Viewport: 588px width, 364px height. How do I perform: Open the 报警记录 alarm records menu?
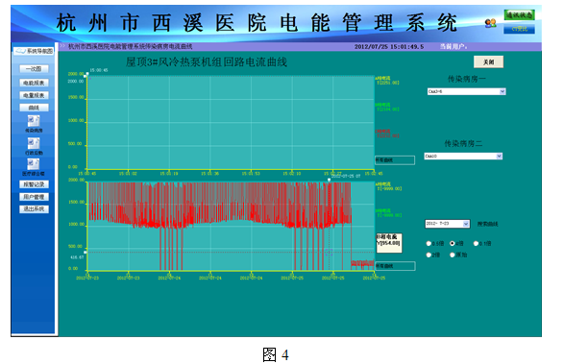34,184
